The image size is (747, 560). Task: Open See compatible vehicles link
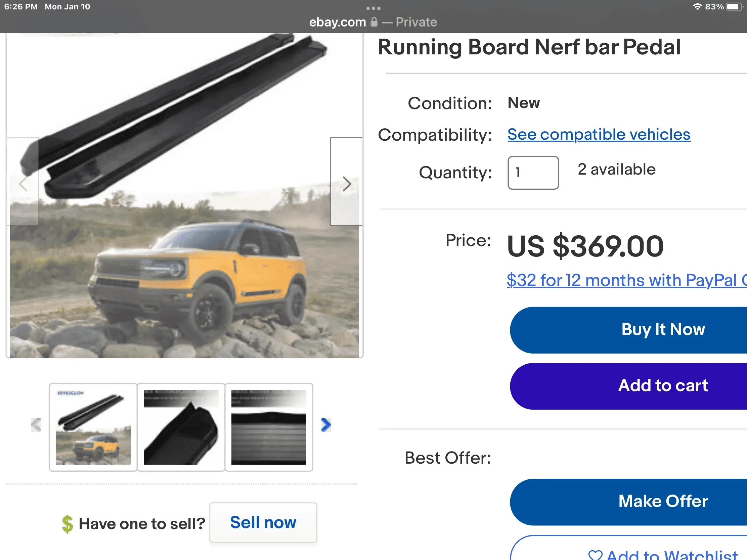(599, 134)
